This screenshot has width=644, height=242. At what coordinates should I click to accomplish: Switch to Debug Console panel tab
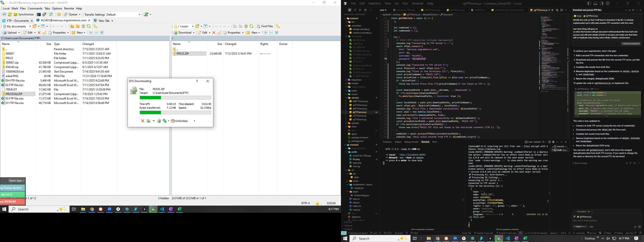point(411,142)
